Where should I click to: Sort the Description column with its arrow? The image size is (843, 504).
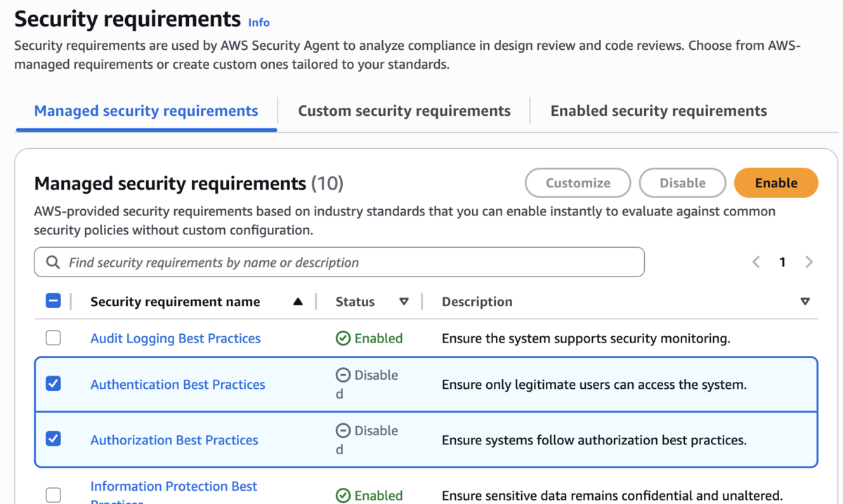pyautogui.click(x=805, y=302)
